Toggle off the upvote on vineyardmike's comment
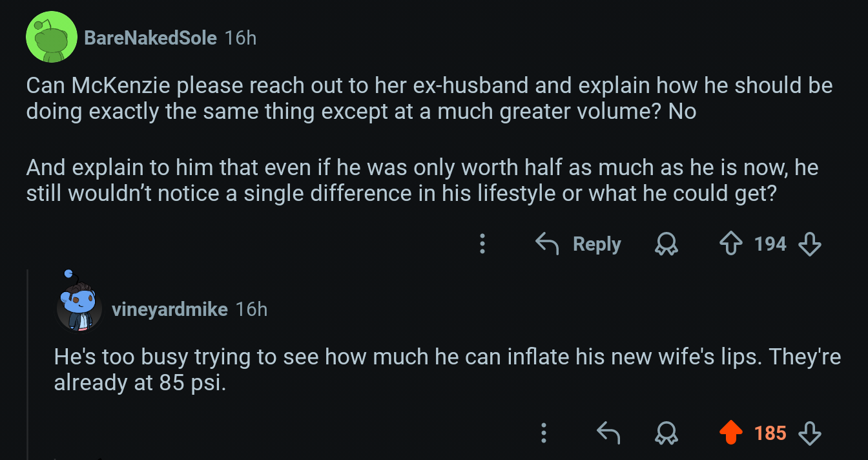 pyautogui.click(x=730, y=433)
